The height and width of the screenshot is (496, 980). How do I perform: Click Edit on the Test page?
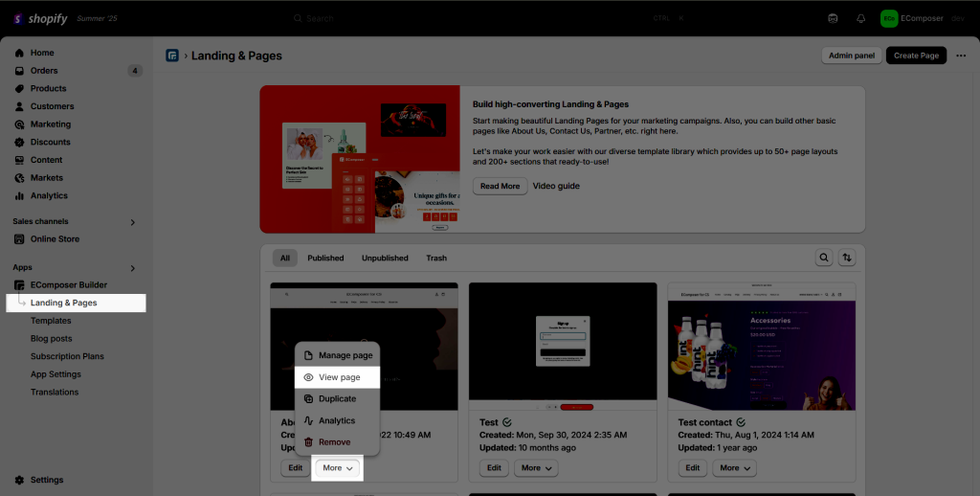coord(494,468)
